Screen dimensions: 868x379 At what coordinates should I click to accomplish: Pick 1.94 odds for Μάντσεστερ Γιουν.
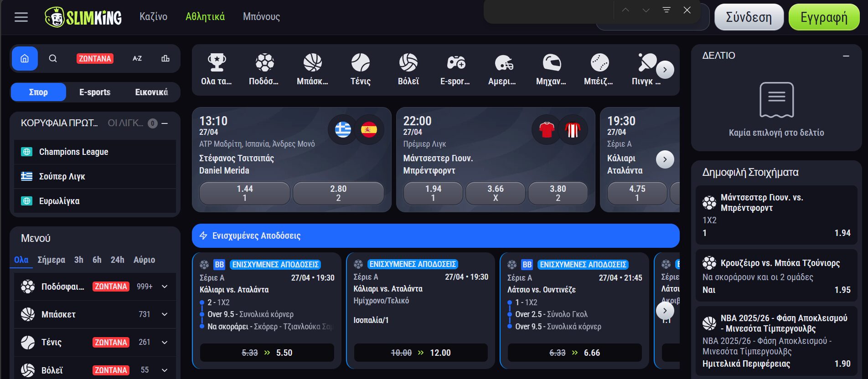(433, 193)
